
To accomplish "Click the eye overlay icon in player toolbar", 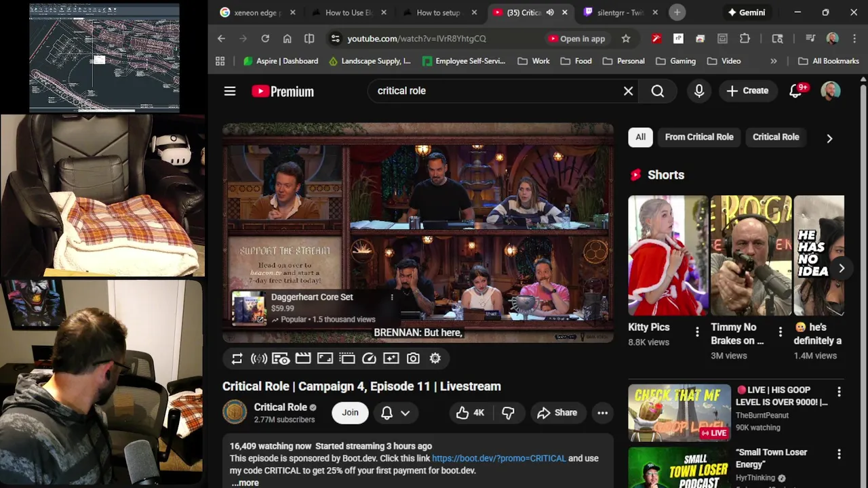I will click(281, 359).
